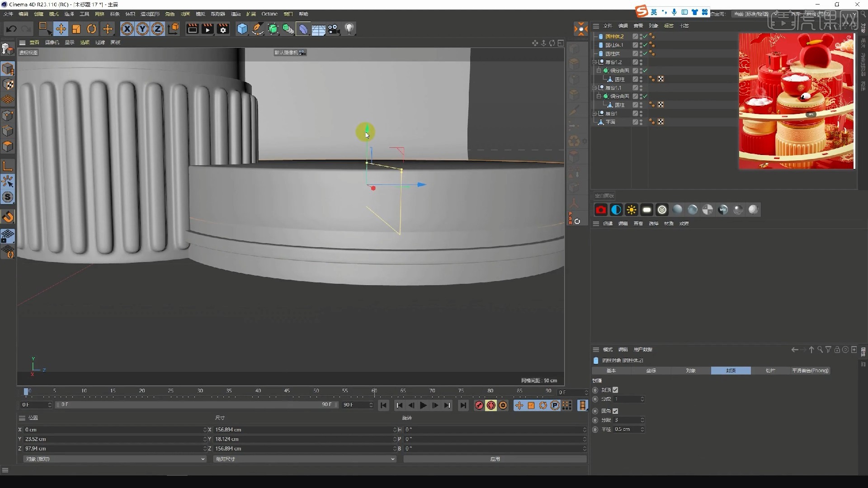Select the Rotate tool in top toolbar
The height and width of the screenshot is (488, 868).
(91, 29)
